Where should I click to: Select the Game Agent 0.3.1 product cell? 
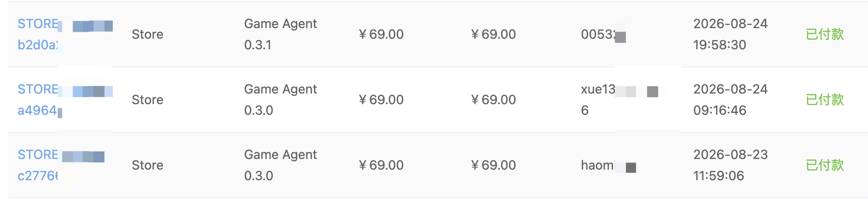point(280,34)
